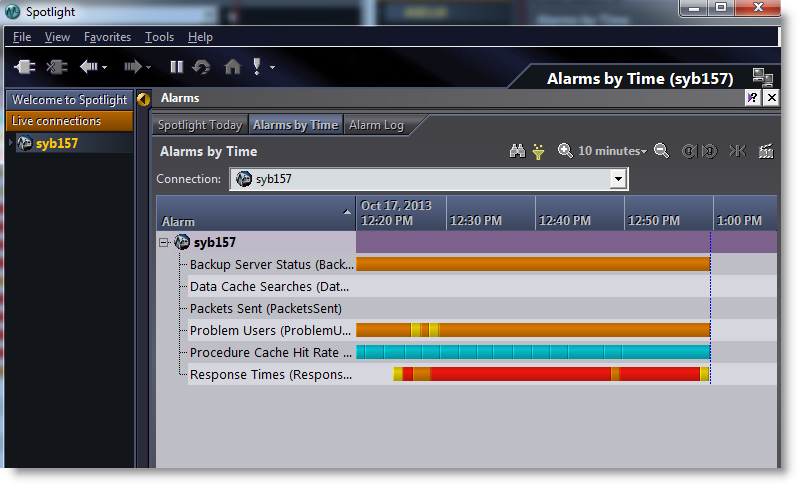Zoom in with the magnifier plus icon
This screenshot has height=484, width=797.
[x=565, y=150]
